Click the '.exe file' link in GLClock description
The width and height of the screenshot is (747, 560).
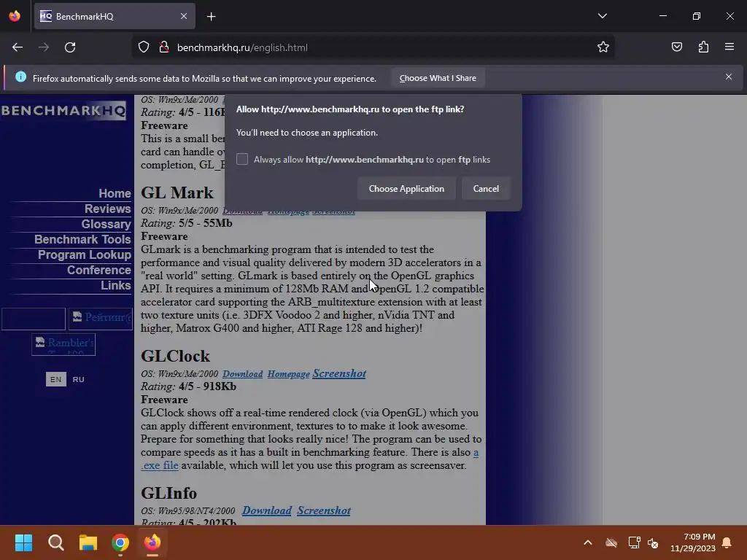pos(160,465)
